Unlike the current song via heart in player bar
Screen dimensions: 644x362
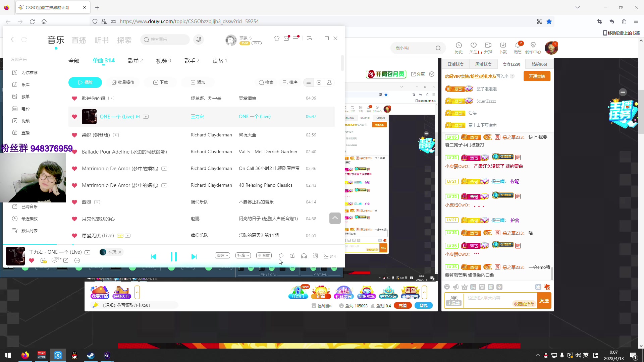[32, 260]
